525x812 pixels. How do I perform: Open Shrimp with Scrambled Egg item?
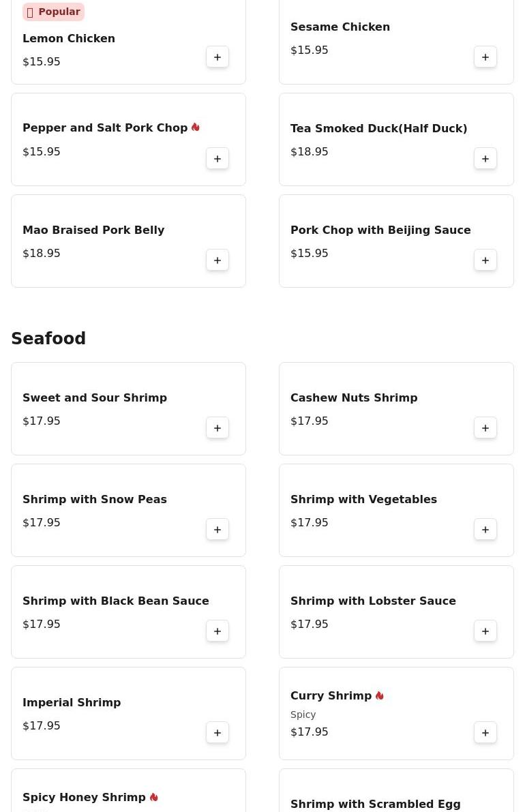375,805
